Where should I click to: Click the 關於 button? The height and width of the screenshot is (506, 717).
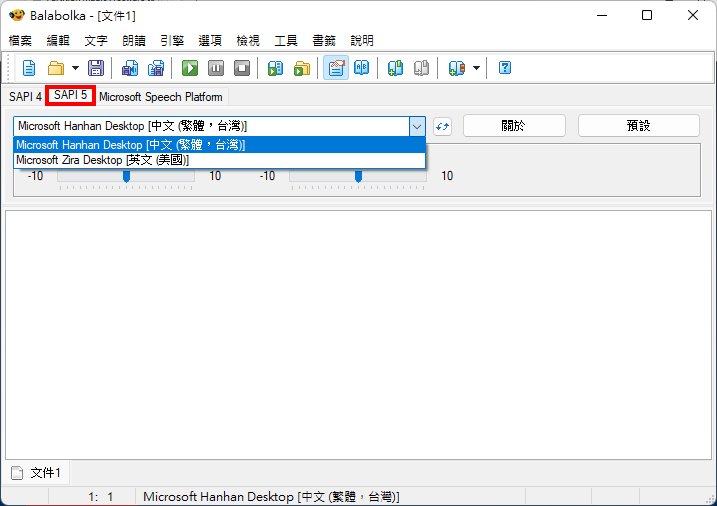[514, 126]
